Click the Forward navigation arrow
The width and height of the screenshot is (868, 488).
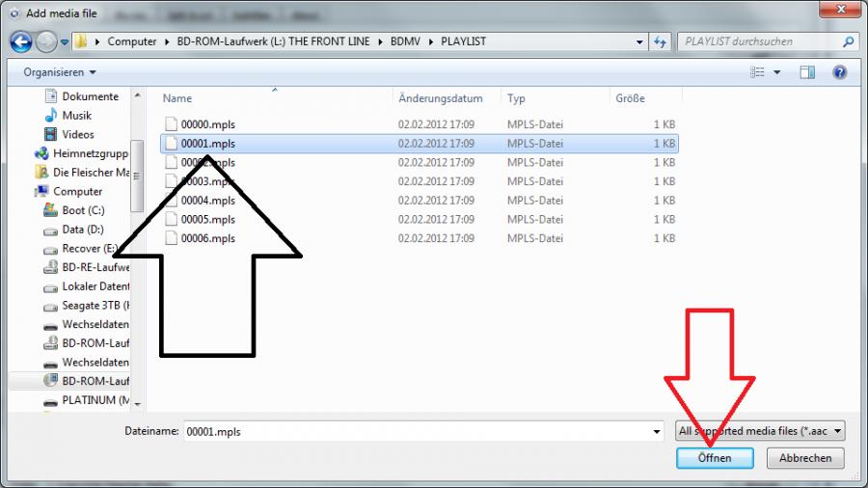click(46, 41)
